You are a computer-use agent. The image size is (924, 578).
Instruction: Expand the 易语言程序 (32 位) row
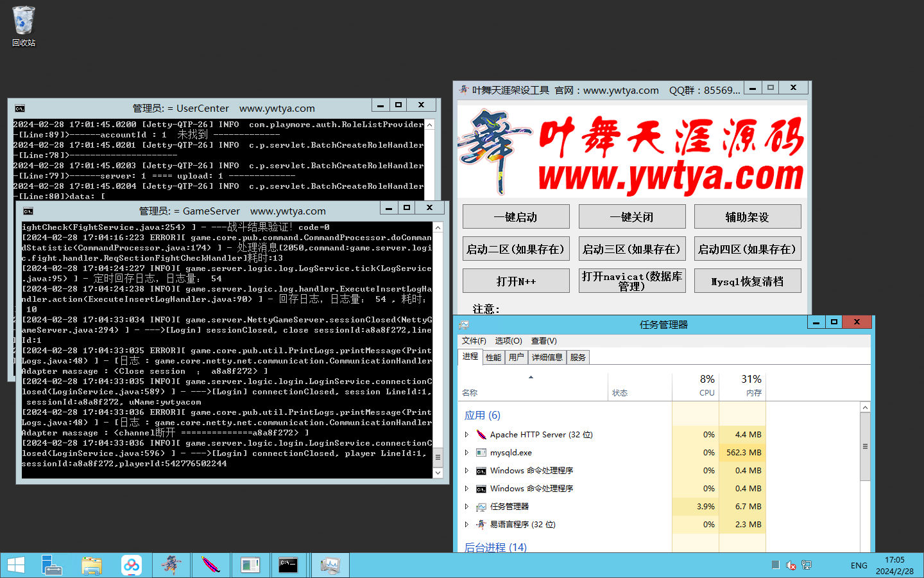pyautogui.click(x=466, y=525)
